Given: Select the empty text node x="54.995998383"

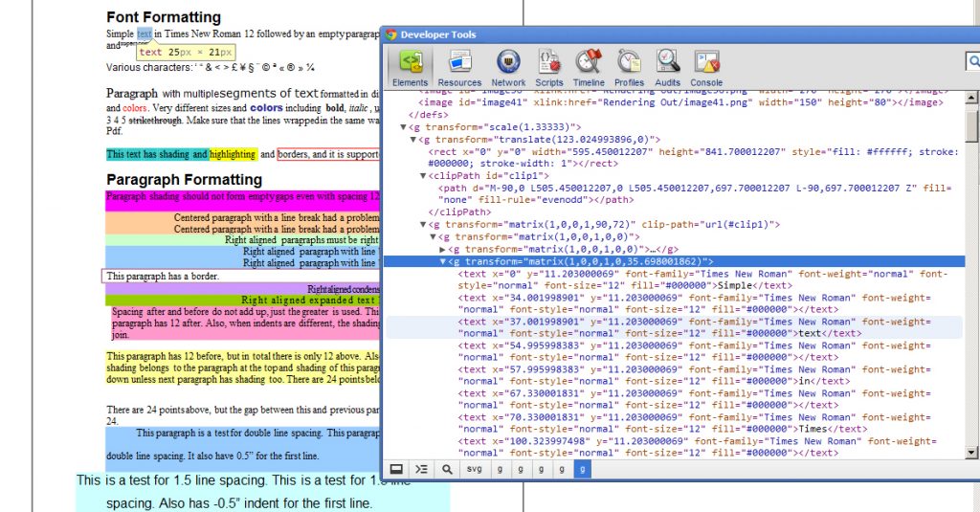Looking at the screenshot, I should coord(695,351).
